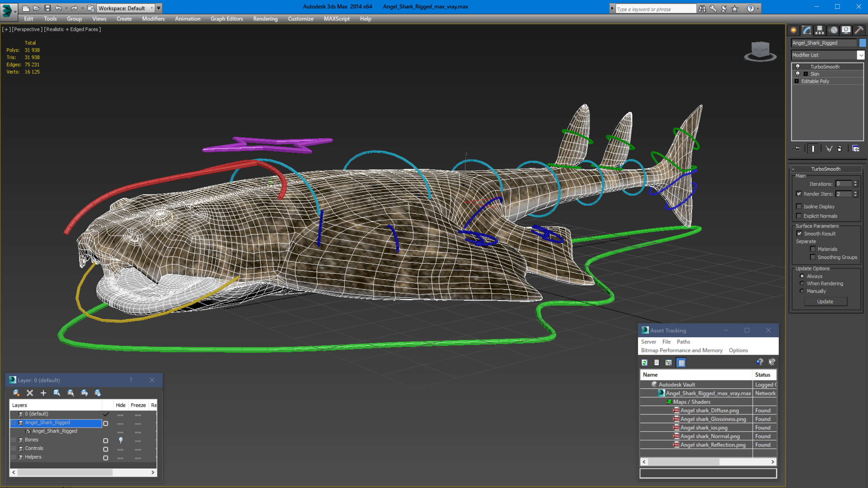Click Freeze/Unfreeze All Layers icon

[98, 393]
